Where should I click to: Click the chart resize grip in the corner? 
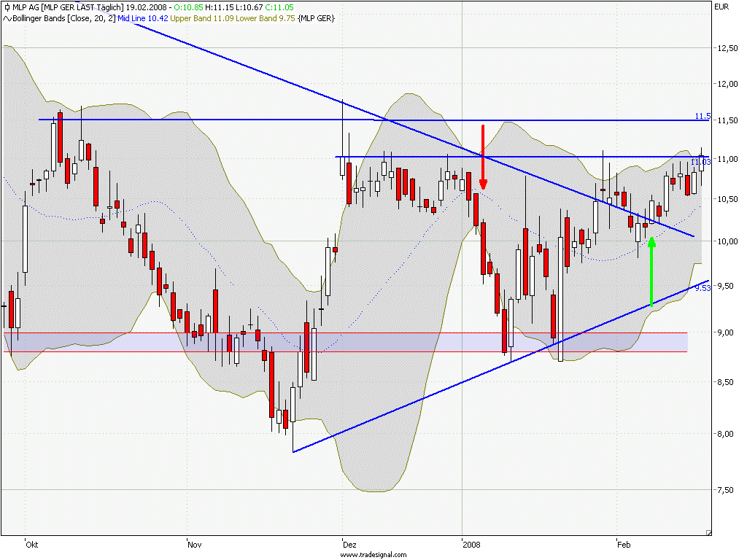click(708, 533)
